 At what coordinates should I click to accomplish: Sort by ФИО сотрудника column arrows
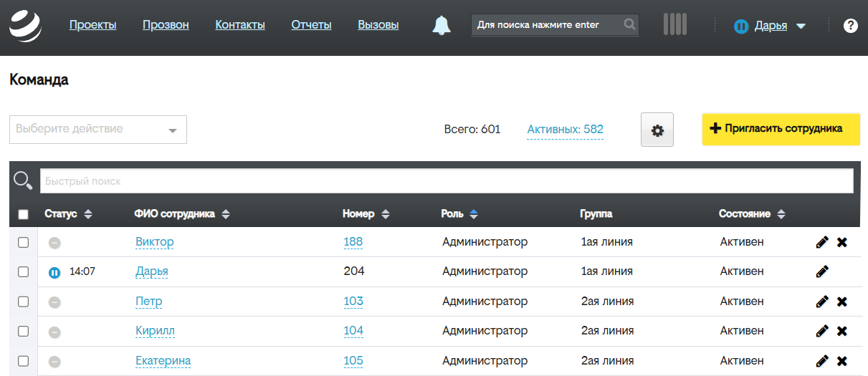225,214
